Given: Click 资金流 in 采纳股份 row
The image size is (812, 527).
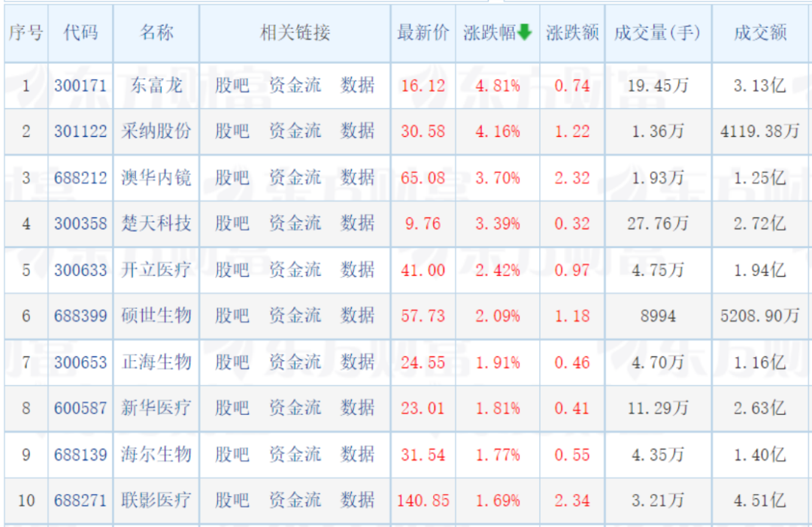Looking at the screenshot, I should (x=295, y=132).
